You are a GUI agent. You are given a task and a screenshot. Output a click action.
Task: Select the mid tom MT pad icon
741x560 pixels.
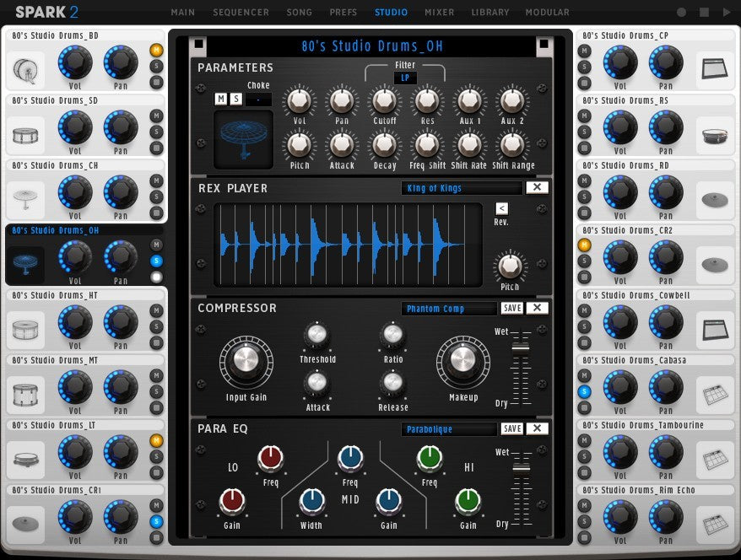(x=25, y=395)
